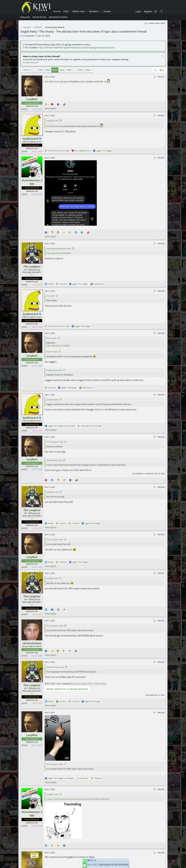Viewport: 186px width, 868px height.
Task: Expand View replies under post #66,843
Action: pyautogui.click(x=51, y=237)
